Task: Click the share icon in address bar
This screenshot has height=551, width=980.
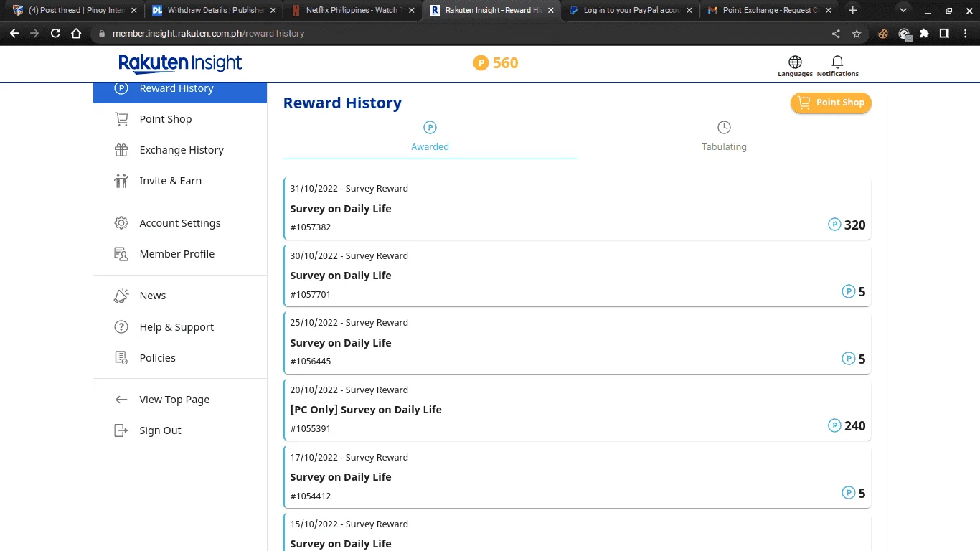Action: [x=836, y=34]
